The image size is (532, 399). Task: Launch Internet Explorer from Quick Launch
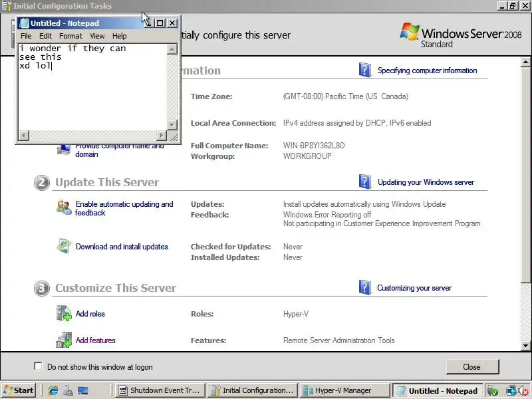point(53,390)
